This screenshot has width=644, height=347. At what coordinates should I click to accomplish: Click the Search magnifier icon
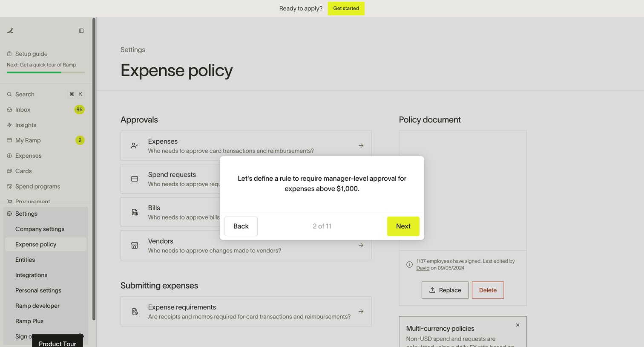coord(9,94)
